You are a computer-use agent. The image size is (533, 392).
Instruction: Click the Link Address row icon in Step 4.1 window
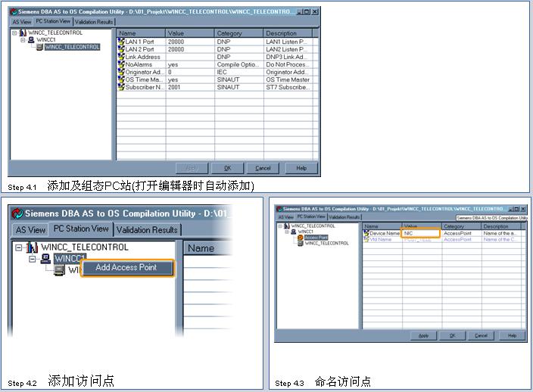point(121,57)
